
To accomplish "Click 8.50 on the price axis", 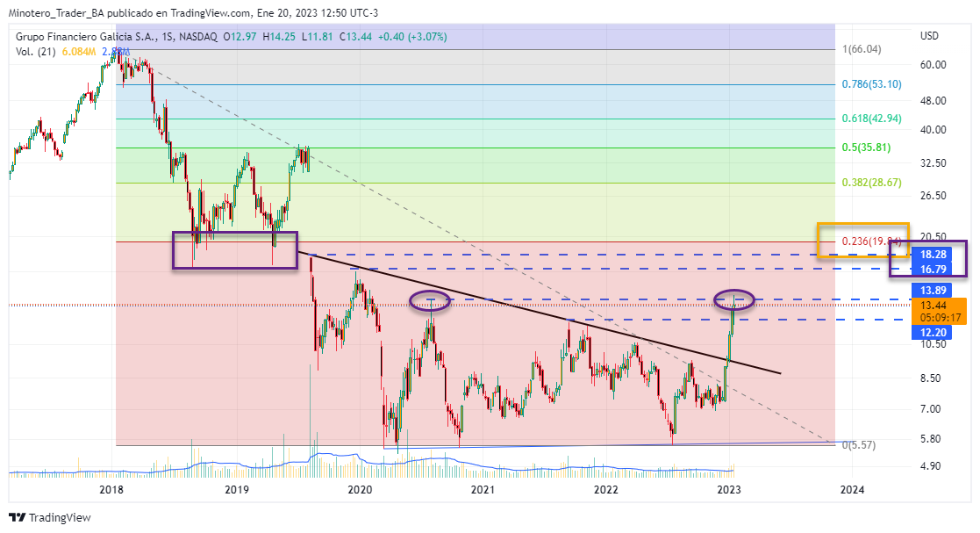I will click(931, 378).
